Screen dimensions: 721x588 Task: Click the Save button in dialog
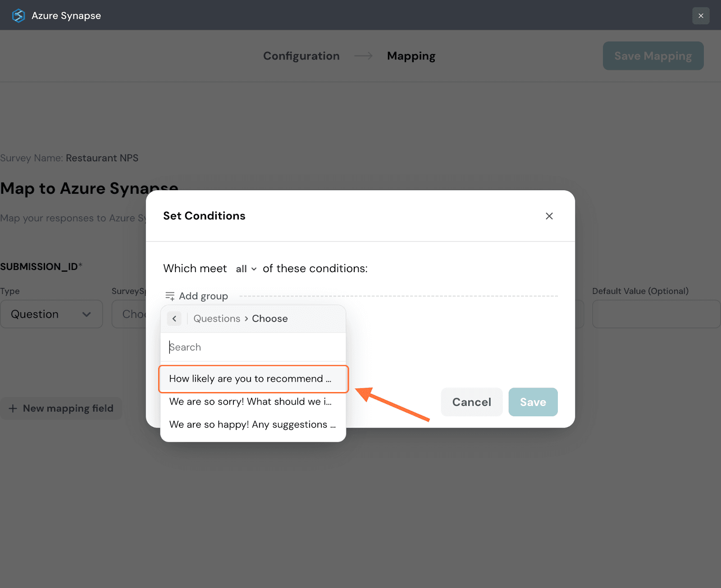point(533,402)
